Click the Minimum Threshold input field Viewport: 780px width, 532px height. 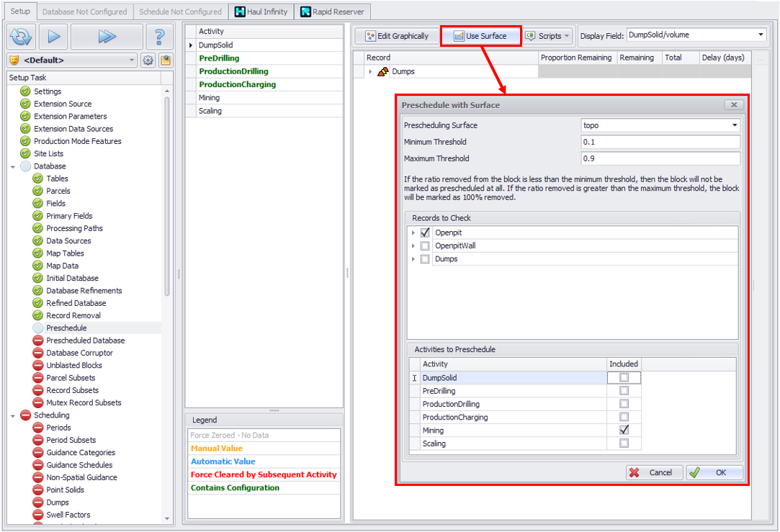tap(660, 142)
